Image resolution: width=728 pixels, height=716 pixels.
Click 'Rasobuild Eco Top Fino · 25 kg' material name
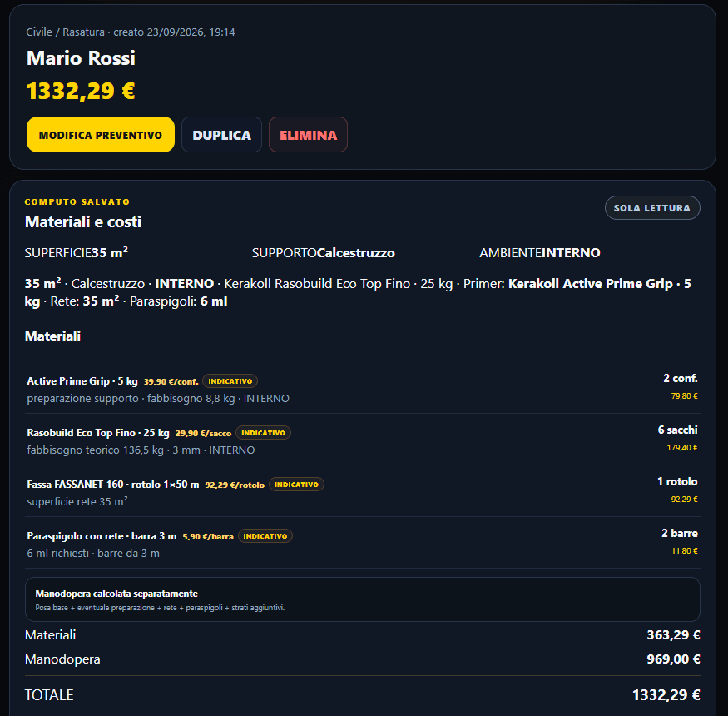[x=98, y=433]
